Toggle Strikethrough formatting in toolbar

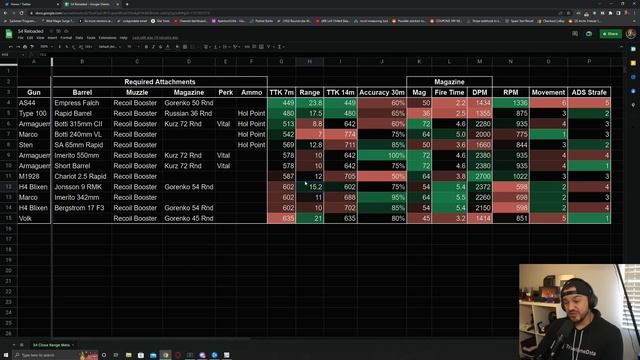[160, 47]
